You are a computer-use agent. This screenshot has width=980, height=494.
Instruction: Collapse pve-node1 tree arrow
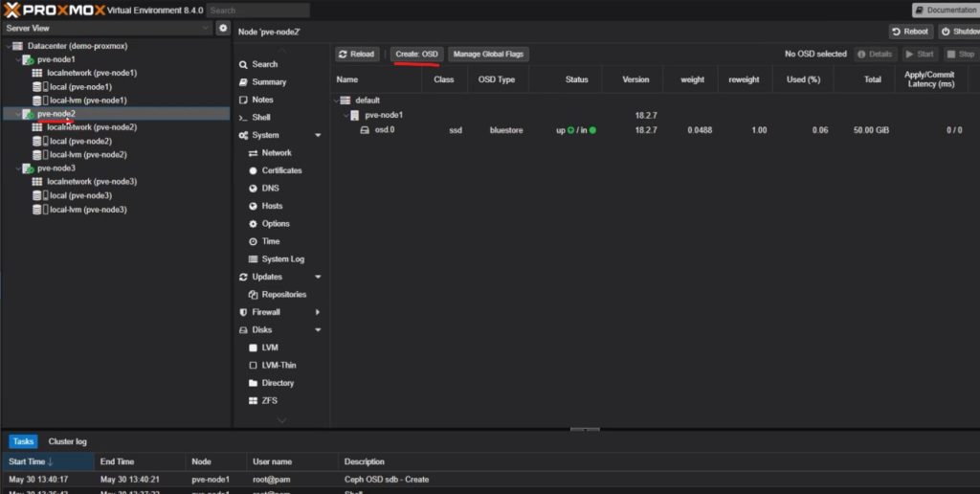pyautogui.click(x=17, y=59)
